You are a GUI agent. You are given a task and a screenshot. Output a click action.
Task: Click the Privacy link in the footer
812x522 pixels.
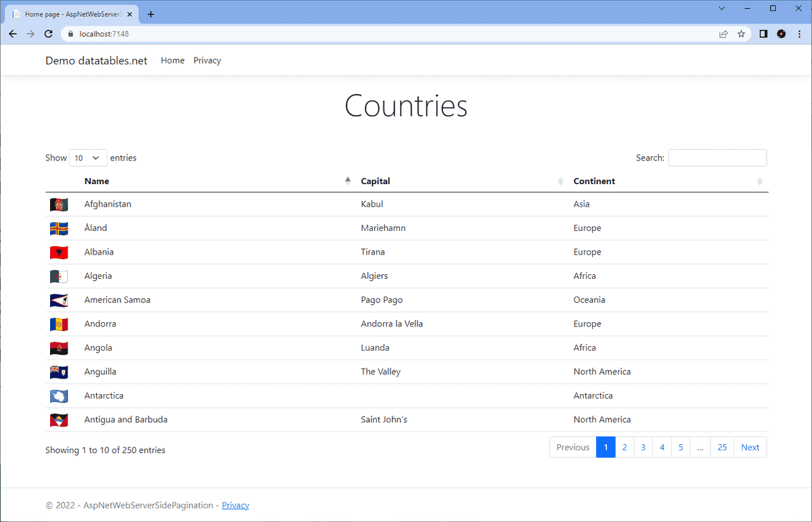pyautogui.click(x=235, y=505)
